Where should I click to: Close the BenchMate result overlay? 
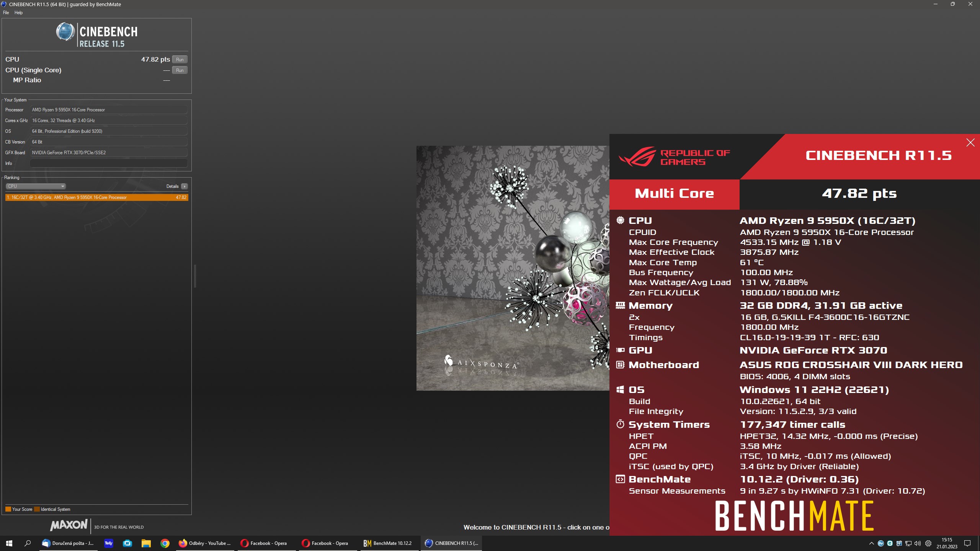tap(970, 143)
